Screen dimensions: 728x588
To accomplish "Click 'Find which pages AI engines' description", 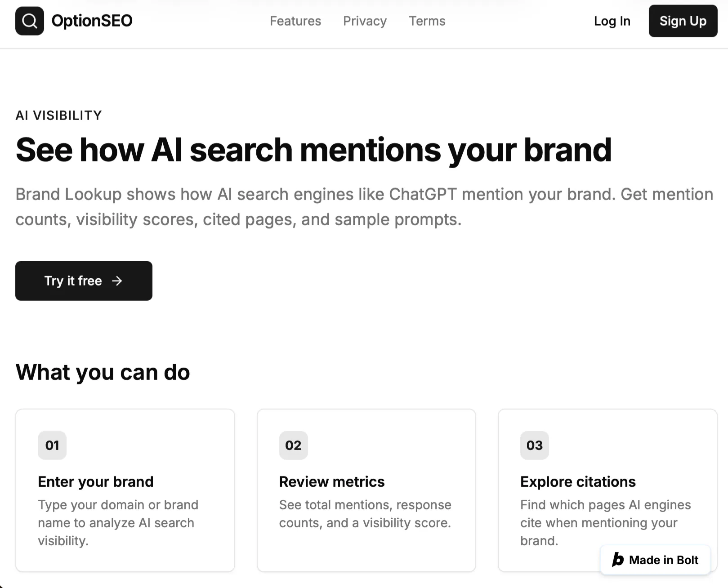I will [605, 522].
